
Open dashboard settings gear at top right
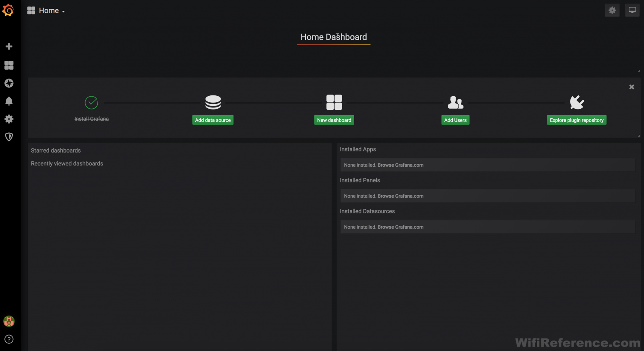(x=612, y=10)
